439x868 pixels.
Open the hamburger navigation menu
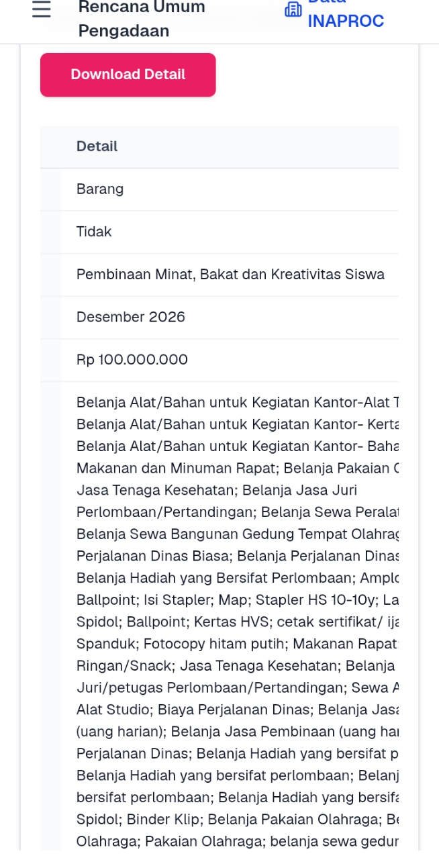coord(42,9)
